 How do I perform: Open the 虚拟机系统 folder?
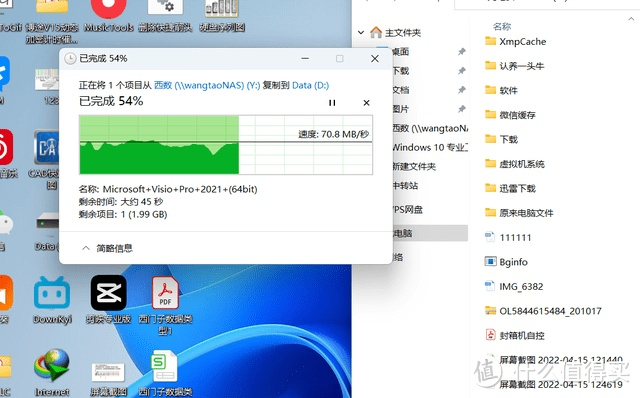click(x=514, y=164)
